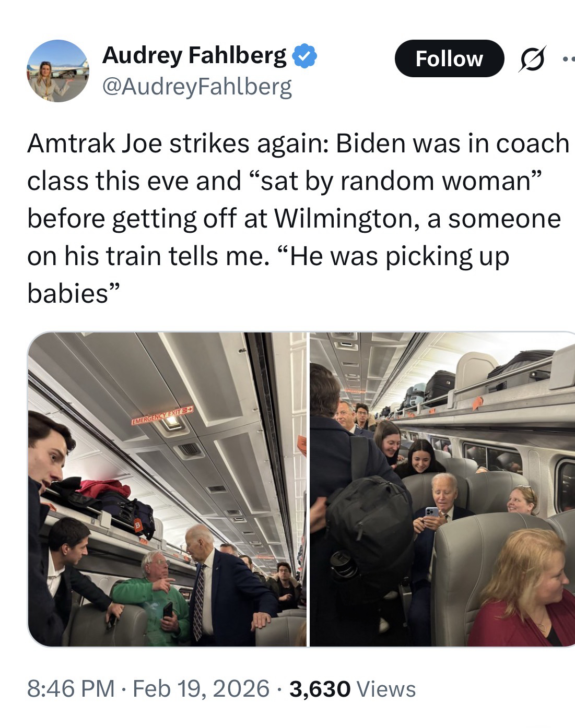Open the left train aisle photo
This screenshot has height=728, width=575.
pyautogui.click(x=167, y=489)
